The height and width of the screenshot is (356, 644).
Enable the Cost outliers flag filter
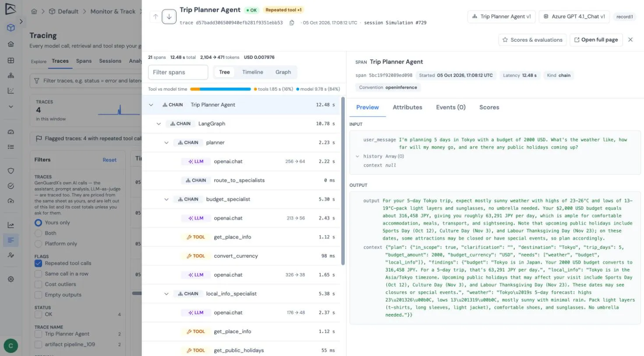pyautogui.click(x=38, y=285)
